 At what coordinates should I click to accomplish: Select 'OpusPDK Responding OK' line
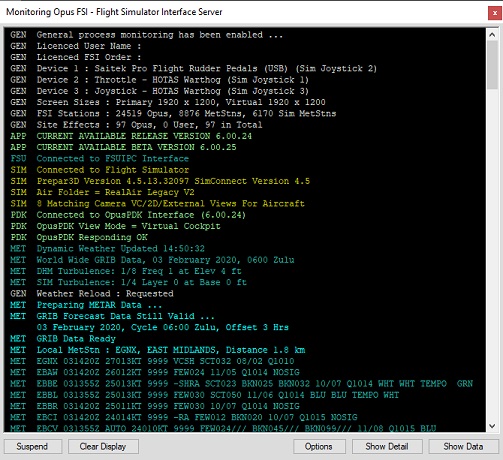pyautogui.click(x=79, y=237)
